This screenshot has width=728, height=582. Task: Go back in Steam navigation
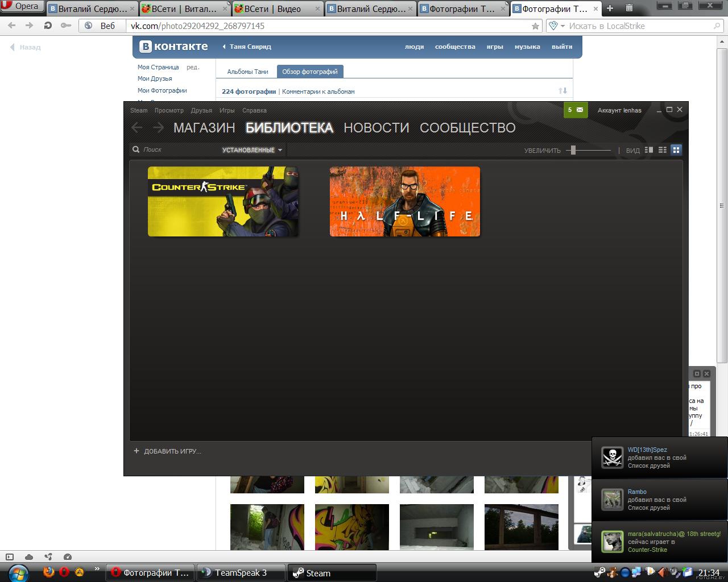pos(137,127)
